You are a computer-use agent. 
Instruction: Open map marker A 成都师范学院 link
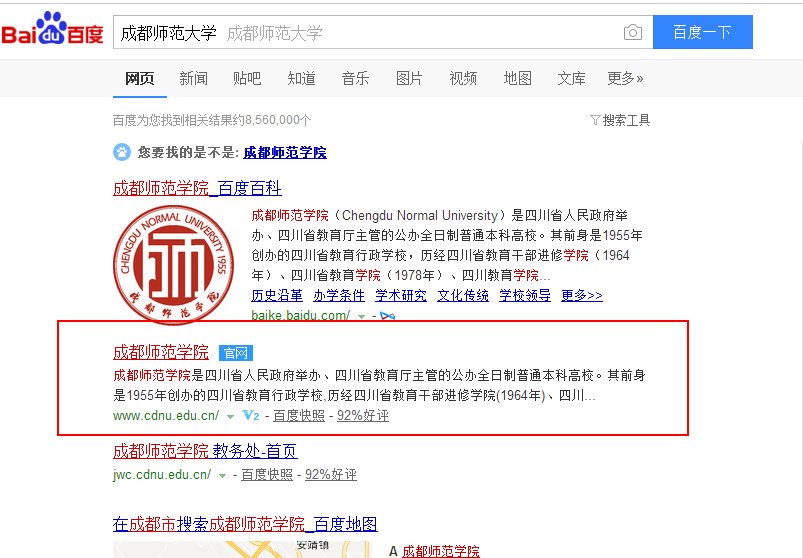[x=440, y=551]
